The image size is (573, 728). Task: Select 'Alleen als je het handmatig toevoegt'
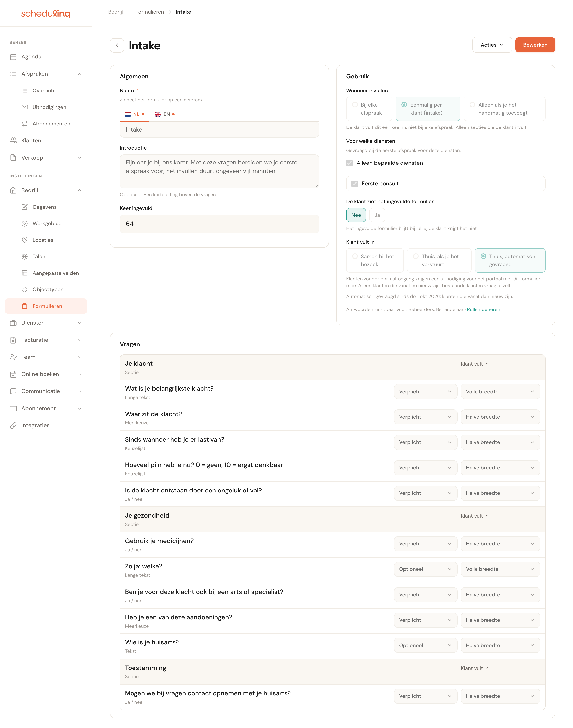point(504,109)
